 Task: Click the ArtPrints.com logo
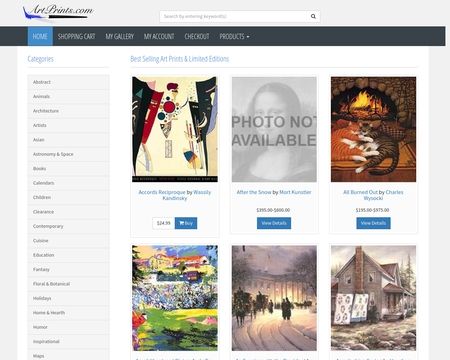[58, 12]
